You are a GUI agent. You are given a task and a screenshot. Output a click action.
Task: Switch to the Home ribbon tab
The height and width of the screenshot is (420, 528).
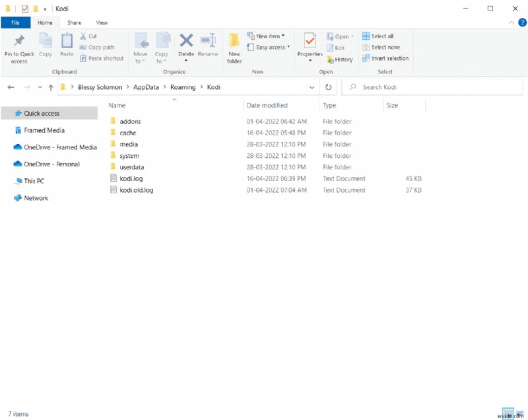(45, 22)
